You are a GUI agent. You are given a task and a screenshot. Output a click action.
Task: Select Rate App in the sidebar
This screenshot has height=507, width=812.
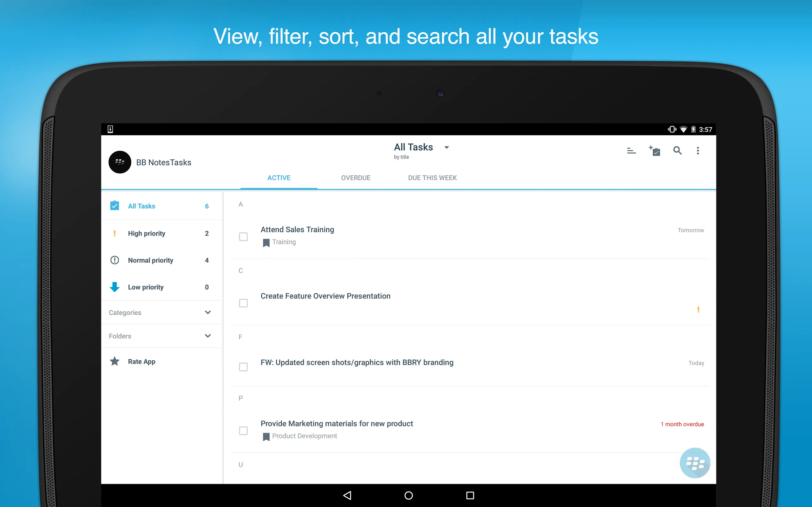pos(141,362)
